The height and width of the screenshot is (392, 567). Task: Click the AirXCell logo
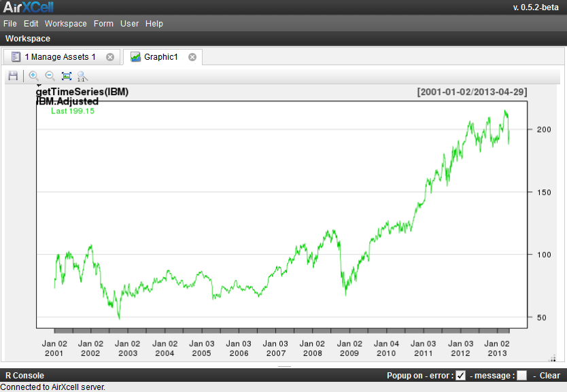28,7
